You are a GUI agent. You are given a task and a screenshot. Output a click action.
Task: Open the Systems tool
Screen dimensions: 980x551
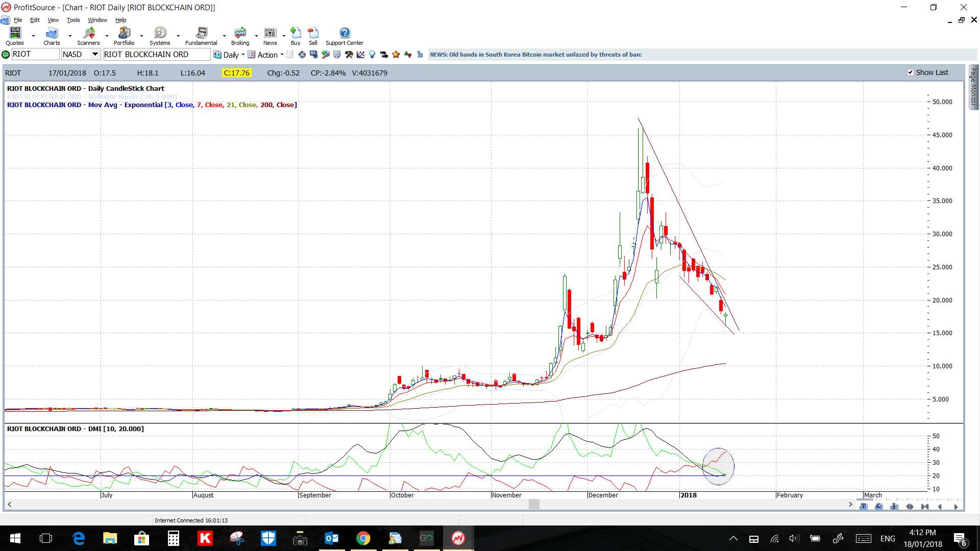tap(160, 36)
